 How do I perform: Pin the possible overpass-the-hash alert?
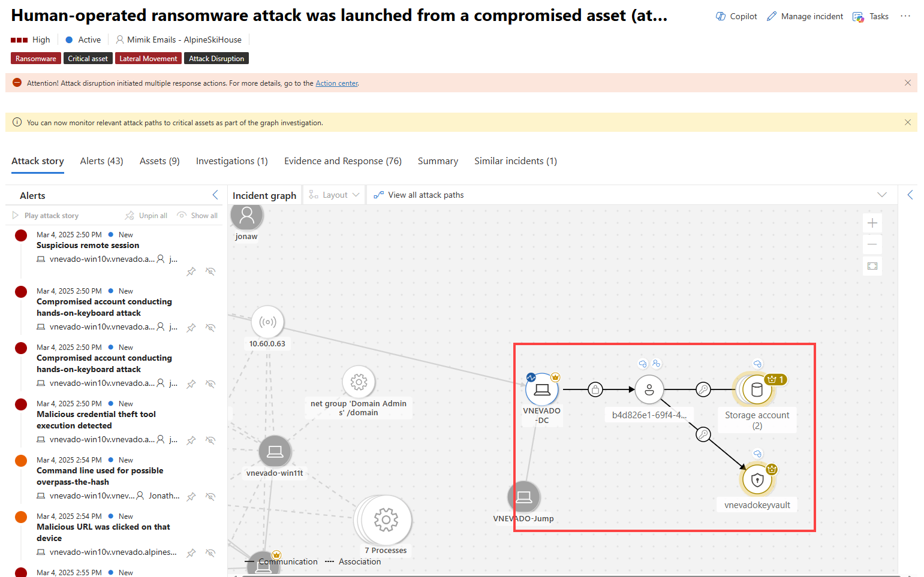click(x=191, y=497)
